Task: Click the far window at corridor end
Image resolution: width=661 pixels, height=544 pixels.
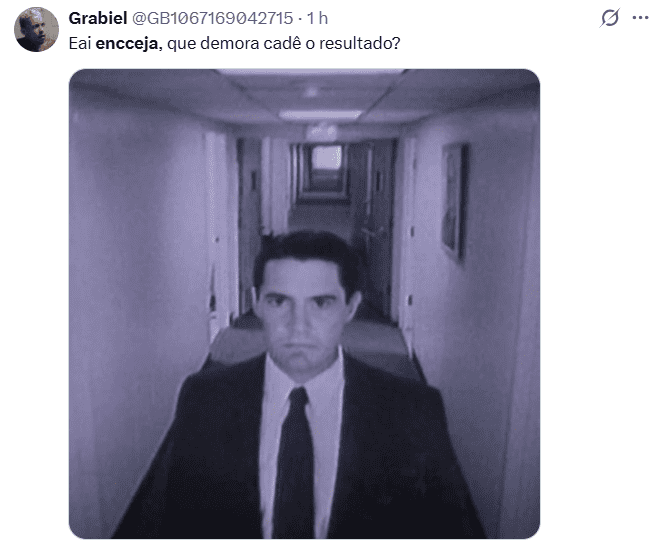Action: tap(326, 157)
